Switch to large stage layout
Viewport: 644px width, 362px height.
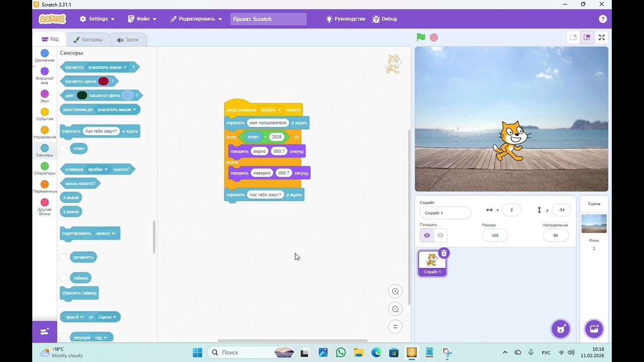point(587,37)
